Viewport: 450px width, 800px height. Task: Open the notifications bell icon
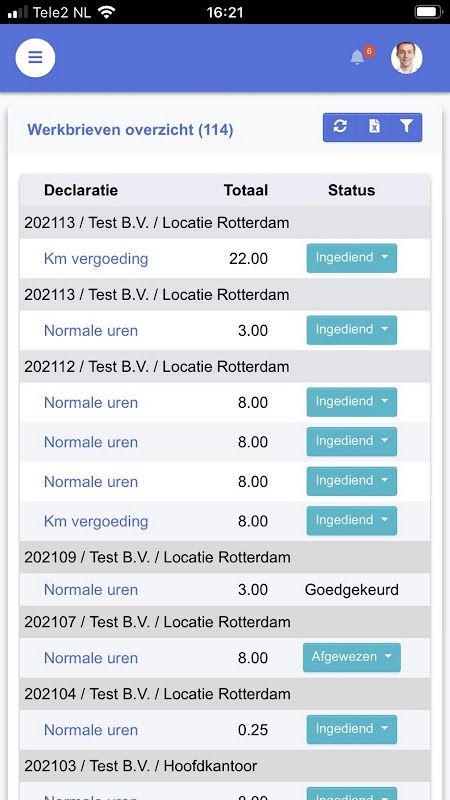(x=357, y=57)
